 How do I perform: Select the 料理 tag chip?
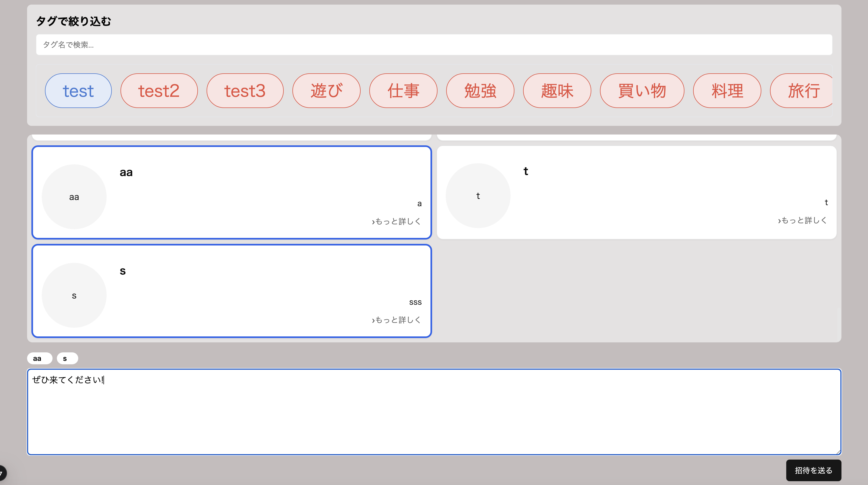pos(727,91)
